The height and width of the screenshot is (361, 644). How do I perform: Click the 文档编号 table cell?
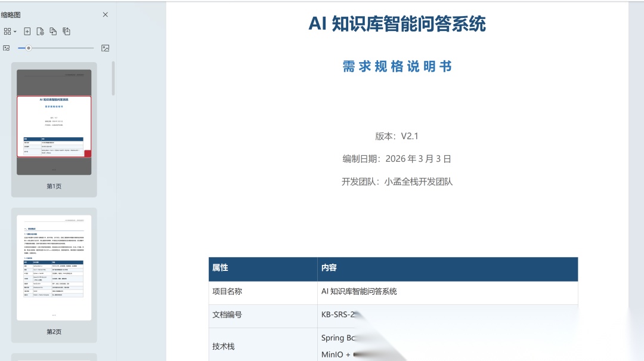point(263,316)
